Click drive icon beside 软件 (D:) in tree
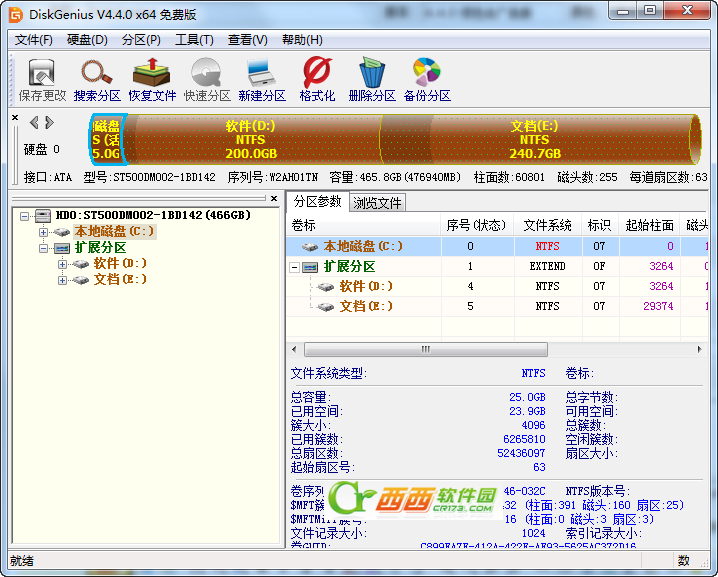The height and width of the screenshot is (577, 718). (x=81, y=264)
